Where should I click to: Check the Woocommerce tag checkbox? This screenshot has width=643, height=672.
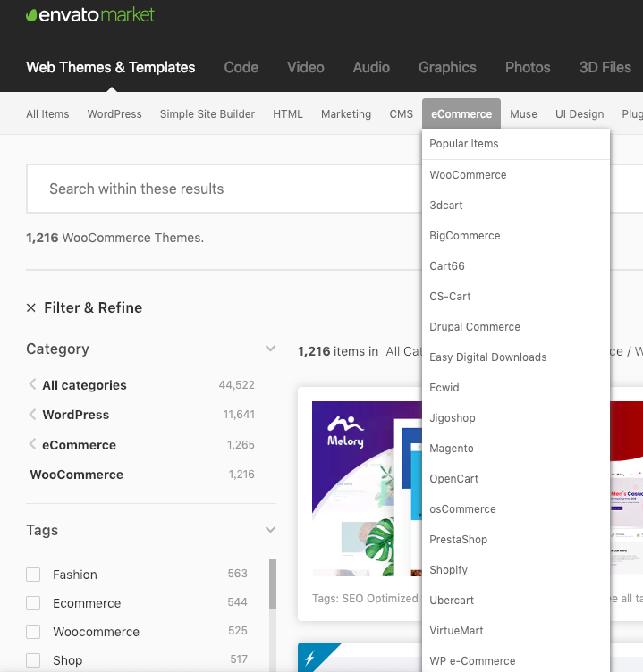pyautogui.click(x=33, y=632)
